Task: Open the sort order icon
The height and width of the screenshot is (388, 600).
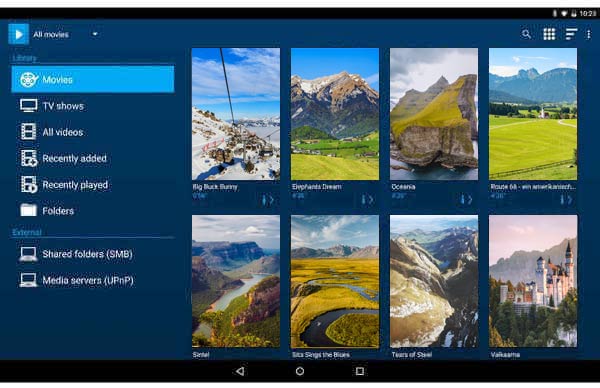Action: click(571, 34)
